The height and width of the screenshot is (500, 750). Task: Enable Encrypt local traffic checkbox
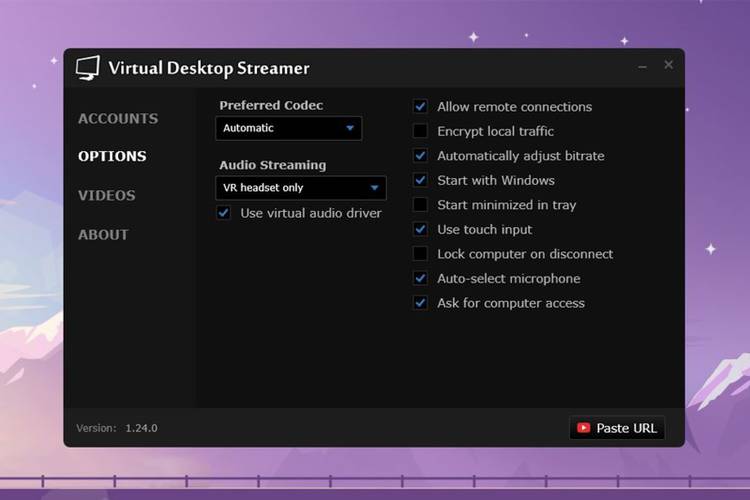click(420, 131)
